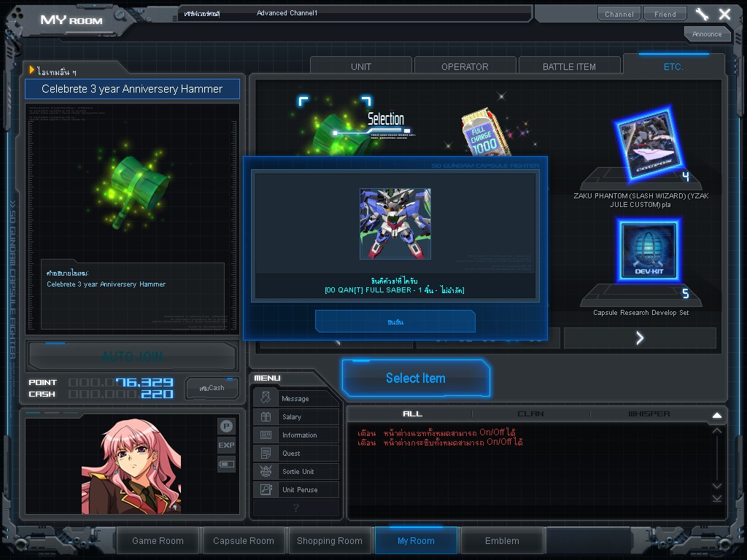Click the Celebrete 3 year Anniversery Hammer title
Image resolution: width=747 pixels, height=560 pixels.
132,89
